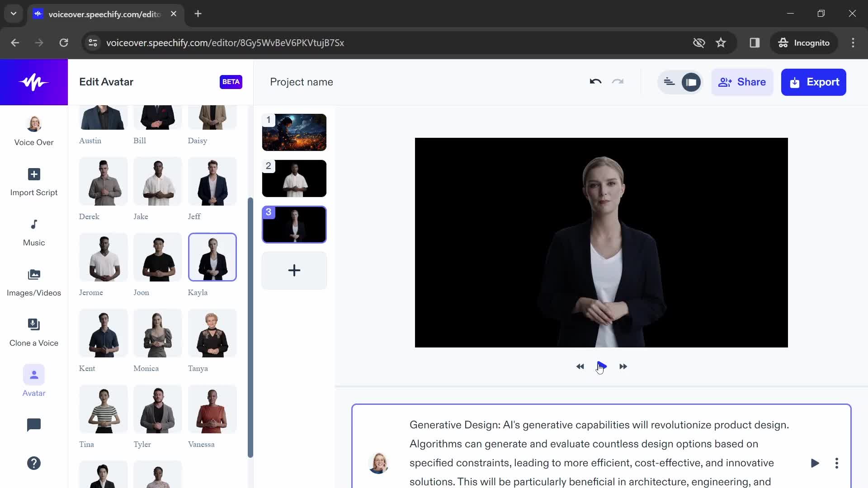
Task: Click the add new slide button
Action: click(x=294, y=271)
